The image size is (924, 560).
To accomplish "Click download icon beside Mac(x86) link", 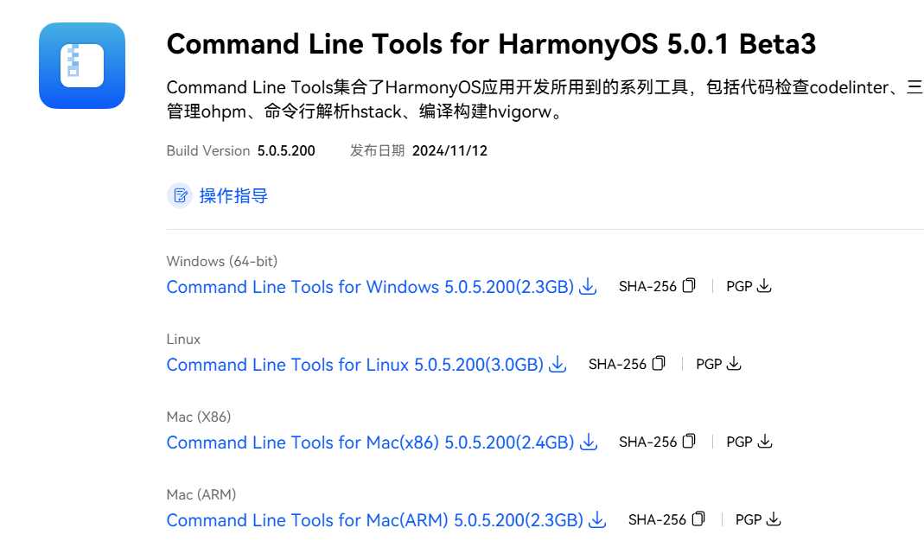I will click(x=589, y=442).
